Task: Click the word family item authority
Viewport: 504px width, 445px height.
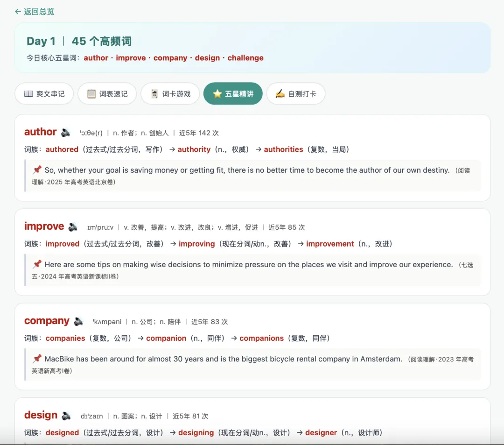Action: pos(194,149)
